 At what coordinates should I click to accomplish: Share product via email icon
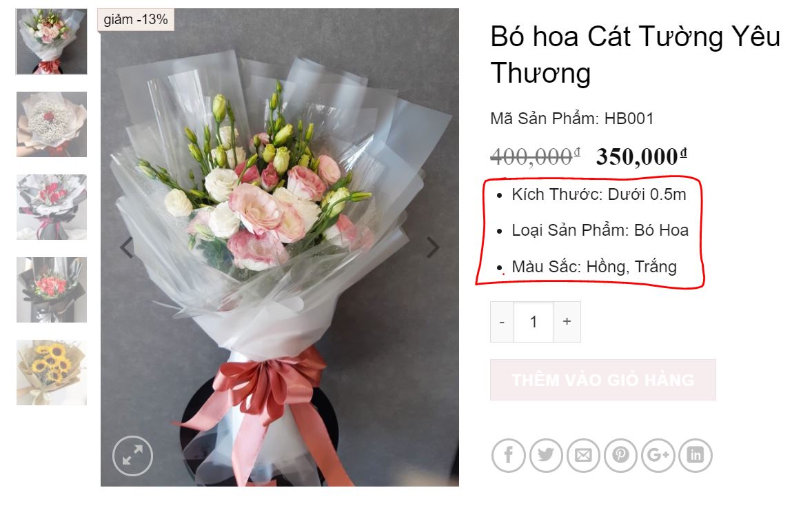tap(583, 456)
